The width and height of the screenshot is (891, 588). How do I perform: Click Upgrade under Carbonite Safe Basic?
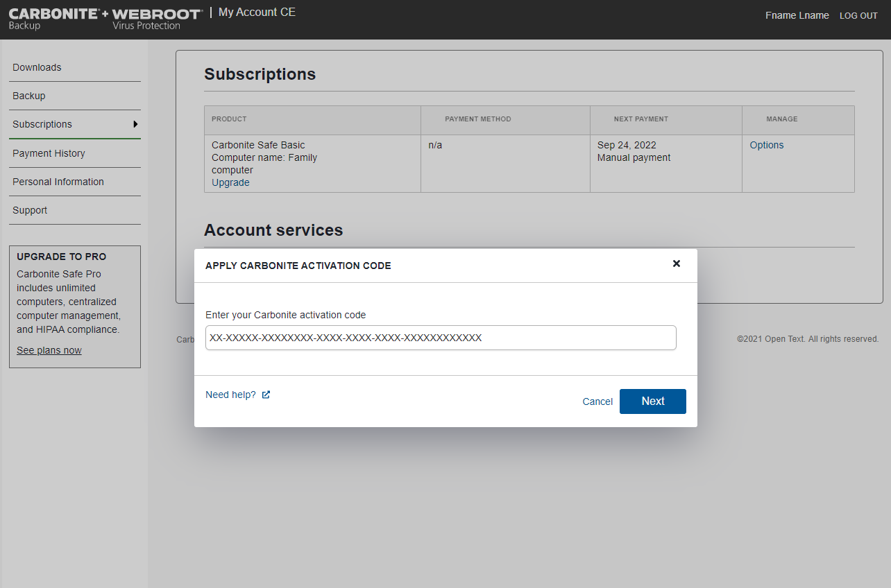click(x=230, y=182)
